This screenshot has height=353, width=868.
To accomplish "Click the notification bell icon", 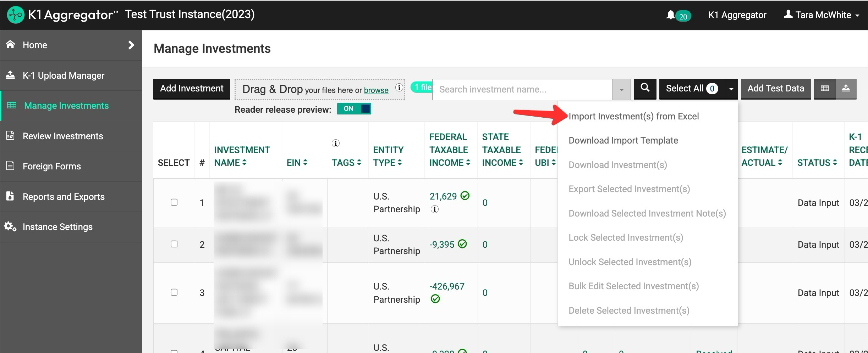I will click(x=670, y=15).
